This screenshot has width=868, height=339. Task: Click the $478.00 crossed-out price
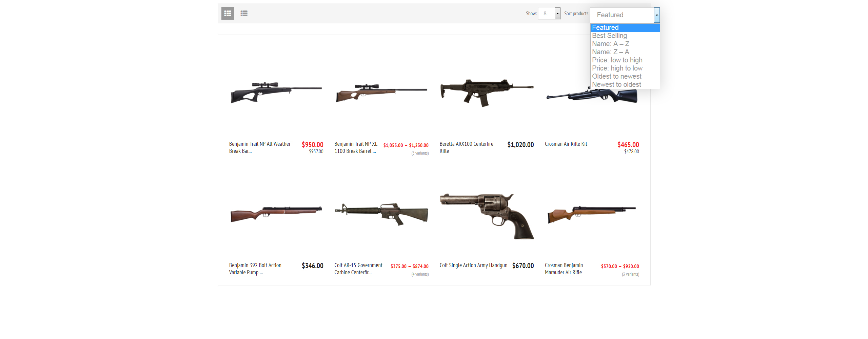pyautogui.click(x=632, y=152)
